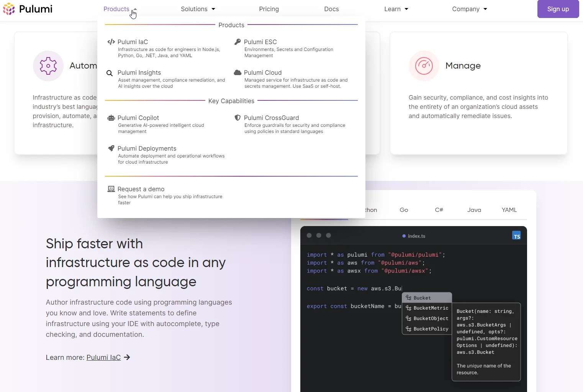Click the Pulumi Copilot robot icon

[x=111, y=118]
